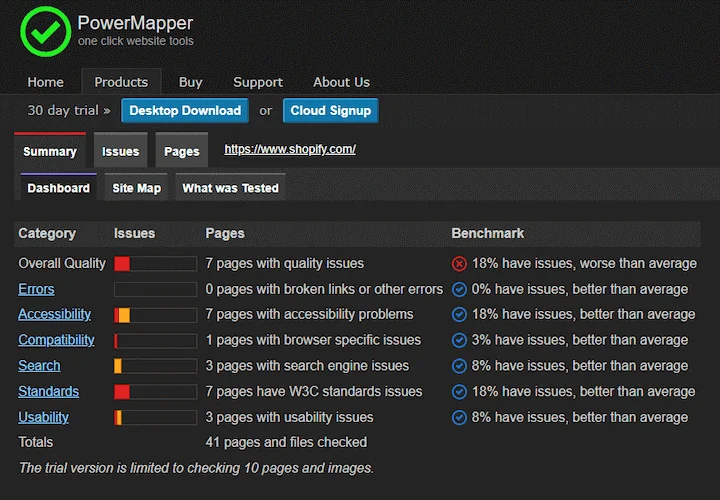Switch to the Pages tab

pyautogui.click(x=181, y=150)
